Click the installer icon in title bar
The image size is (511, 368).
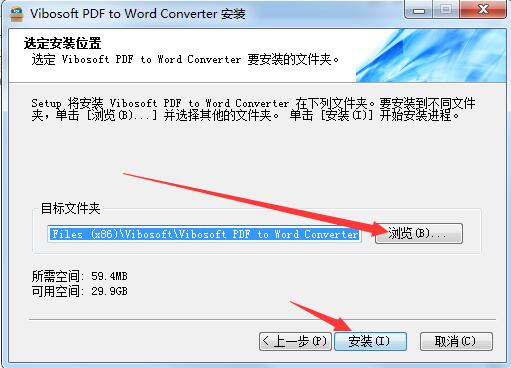click(x=16, y=14)
